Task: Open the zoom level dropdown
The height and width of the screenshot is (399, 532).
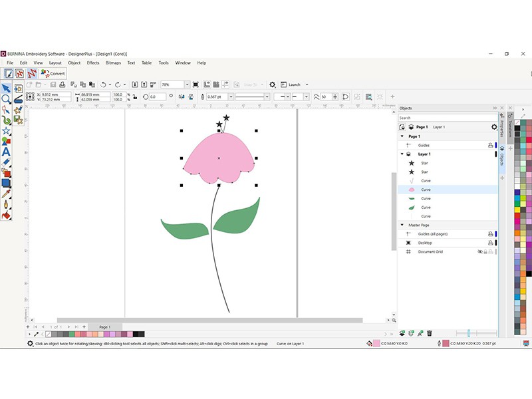Action: pos(187,85)
